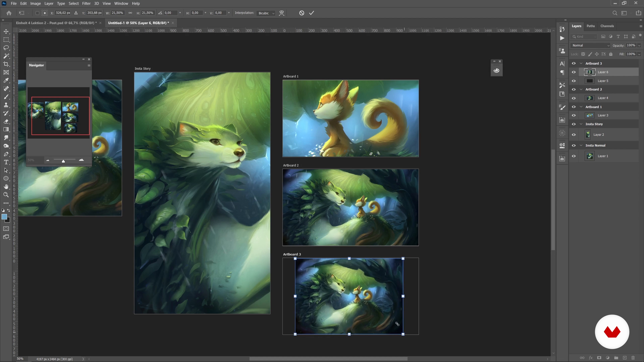Open the Opacity dropdown arrow
Image resolution: width=644 pixels, height=362 pixels.
(x=639, y=45)
